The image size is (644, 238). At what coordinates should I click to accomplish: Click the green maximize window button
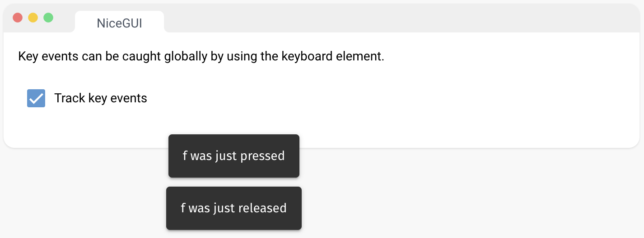pyautogui.click(x=48, y=18)
